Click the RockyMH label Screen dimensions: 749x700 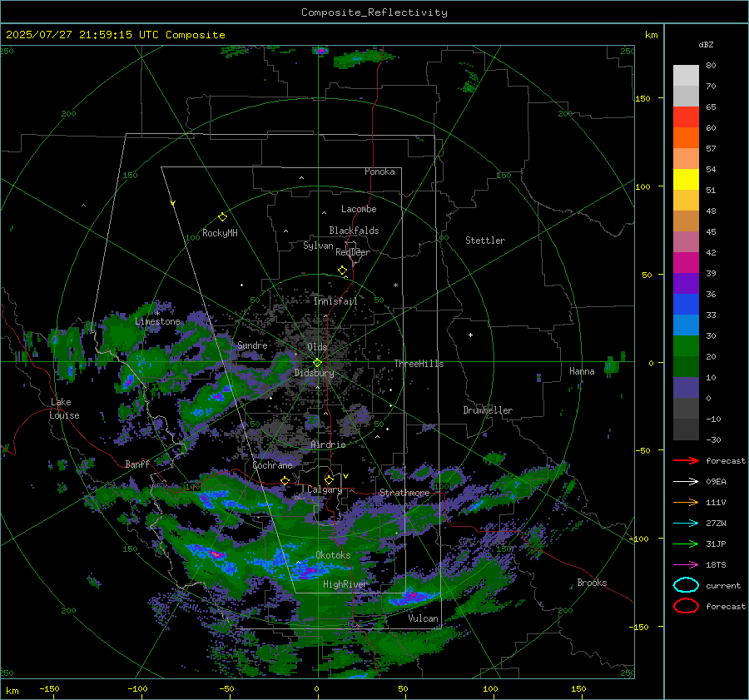point(221,233)
